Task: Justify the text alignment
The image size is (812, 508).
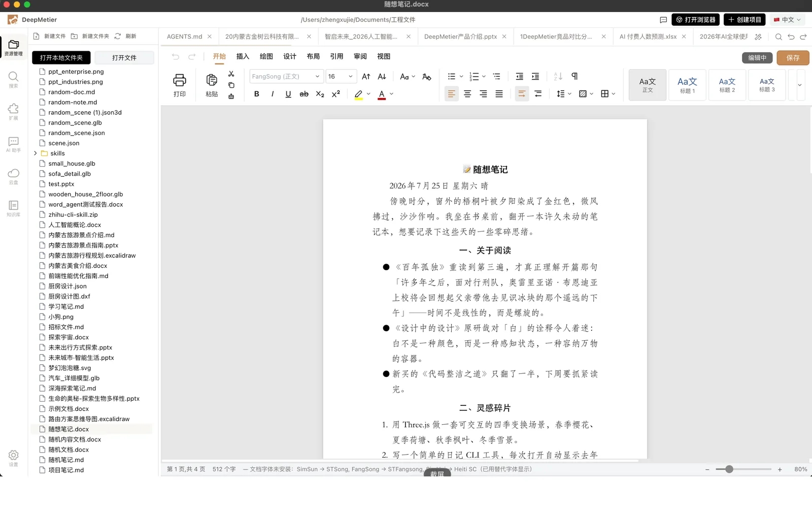Action: (x=499, y=94)
